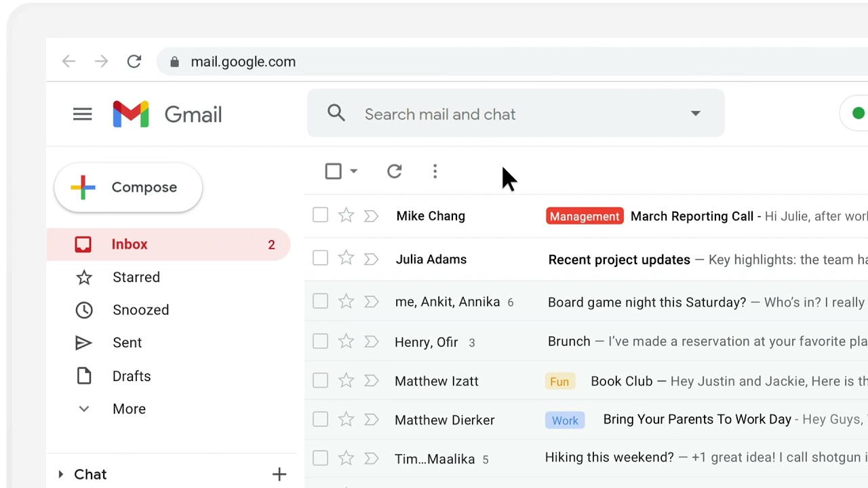Screen dimensions: 868x488
Task: Check the Tim...Maalika thread checkbox
Action: coord(320,459)
